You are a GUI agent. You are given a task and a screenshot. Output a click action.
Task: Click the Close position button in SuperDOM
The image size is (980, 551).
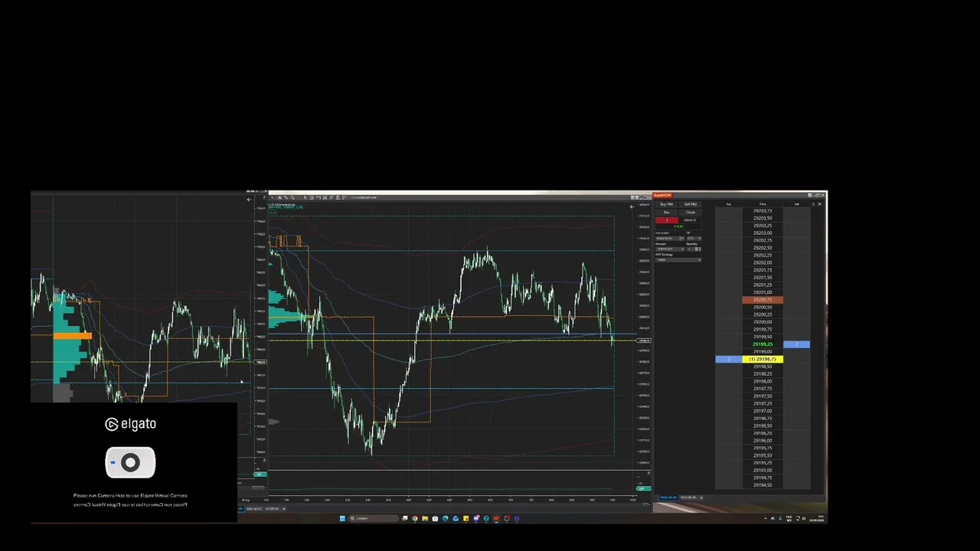coord(691,212)
